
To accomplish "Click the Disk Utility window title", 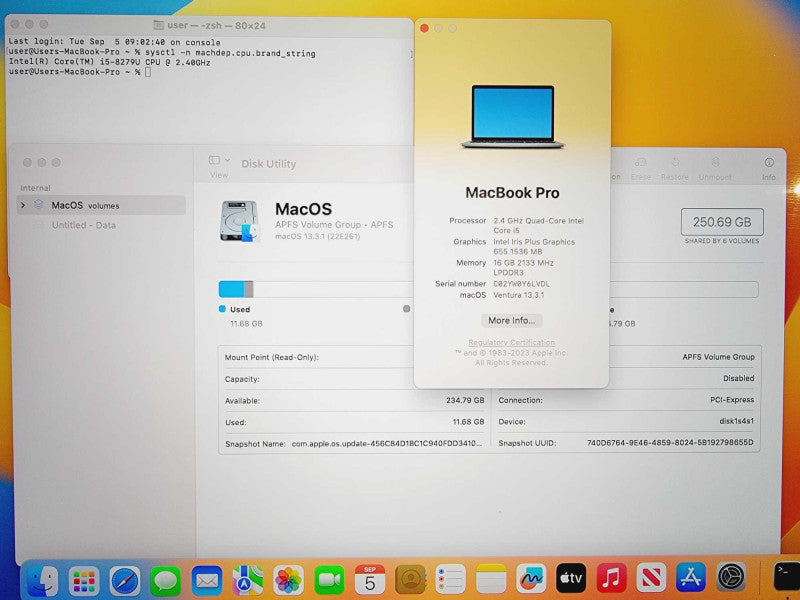I will [x=268, y=164].
